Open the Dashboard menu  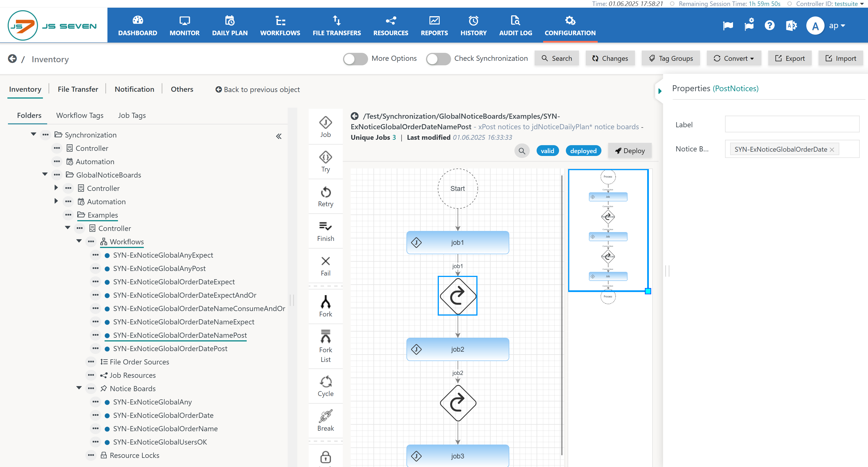click(138, 26)
